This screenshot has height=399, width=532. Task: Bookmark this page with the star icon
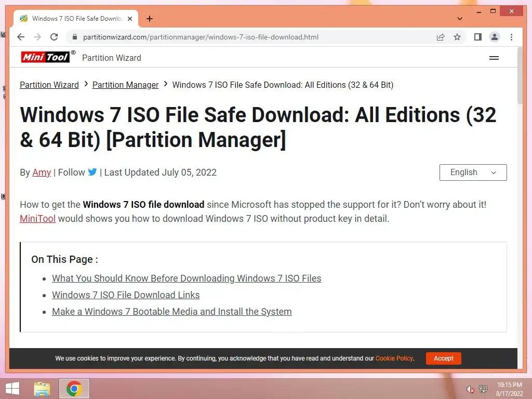click(457, 37)
